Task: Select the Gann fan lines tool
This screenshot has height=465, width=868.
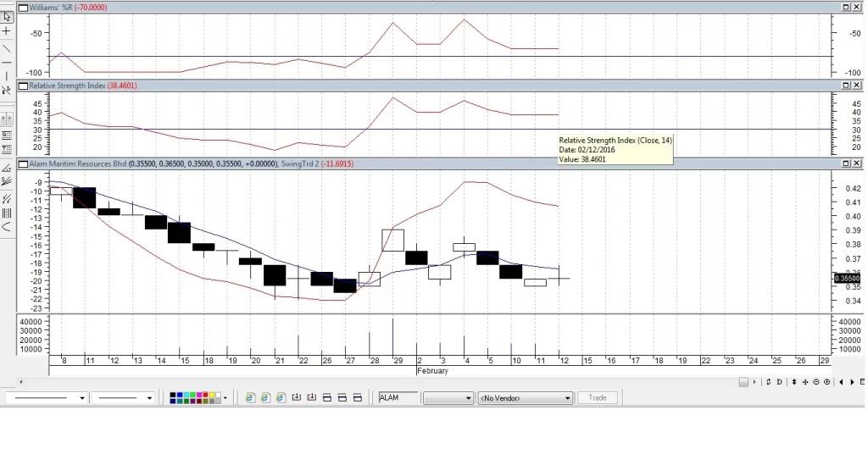Action: (7, 181)
